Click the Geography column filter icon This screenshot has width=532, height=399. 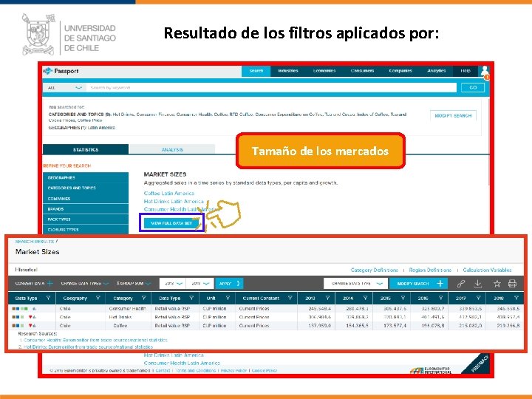tap(98, 298)
